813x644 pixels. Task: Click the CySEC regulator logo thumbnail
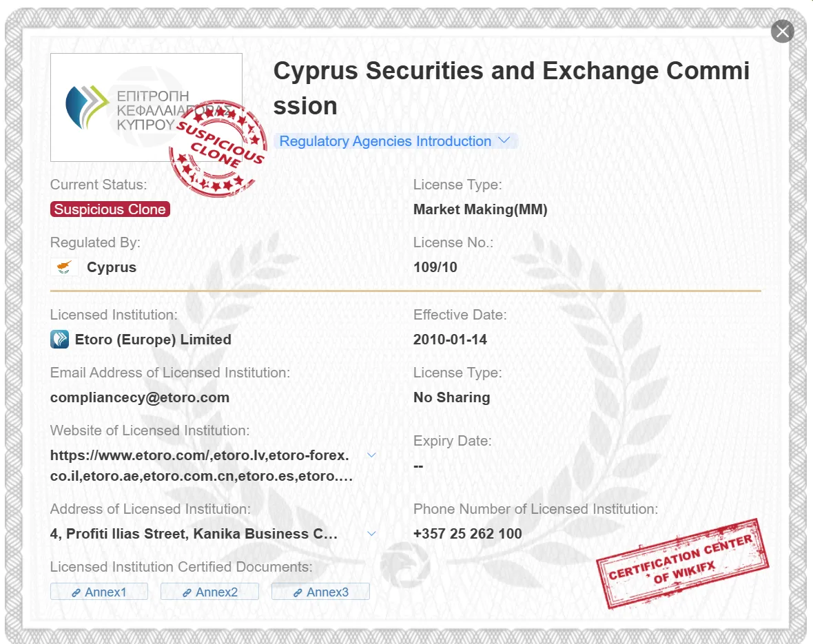coord(146,107)
